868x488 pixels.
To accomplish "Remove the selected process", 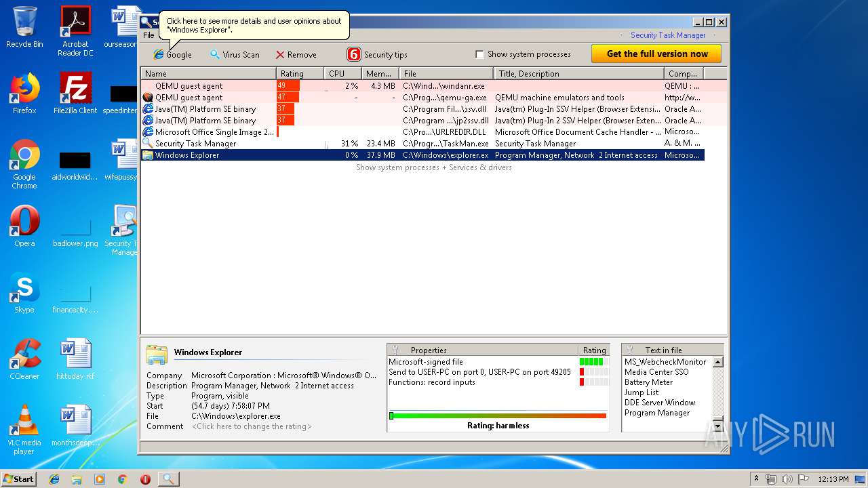I will (296, 54).
